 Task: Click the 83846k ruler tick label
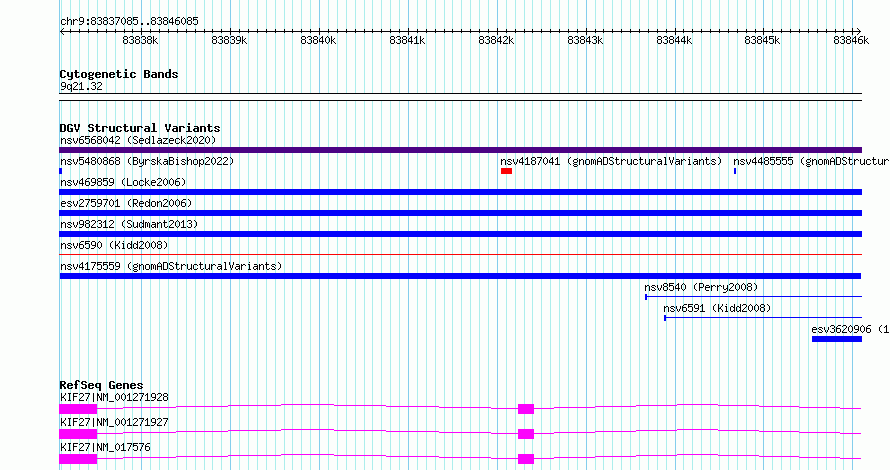(851, 40)
